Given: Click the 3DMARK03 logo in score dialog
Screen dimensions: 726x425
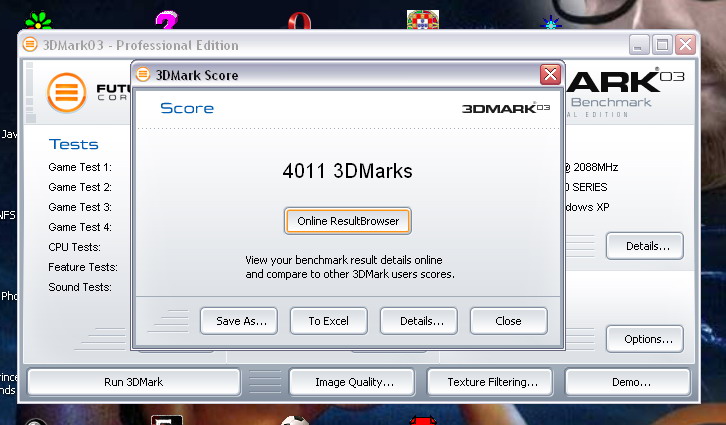Looking at the screenshot, I should click(x=506, y=108).
